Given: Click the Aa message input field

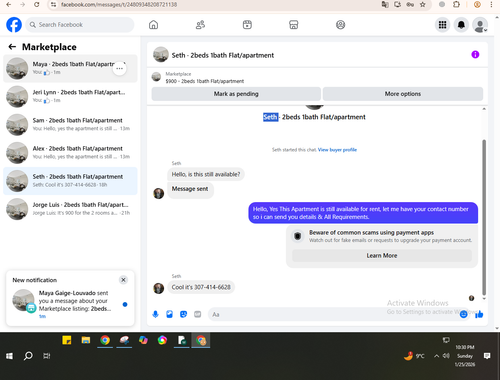Looking at the screenshot, I should (333, 314).
